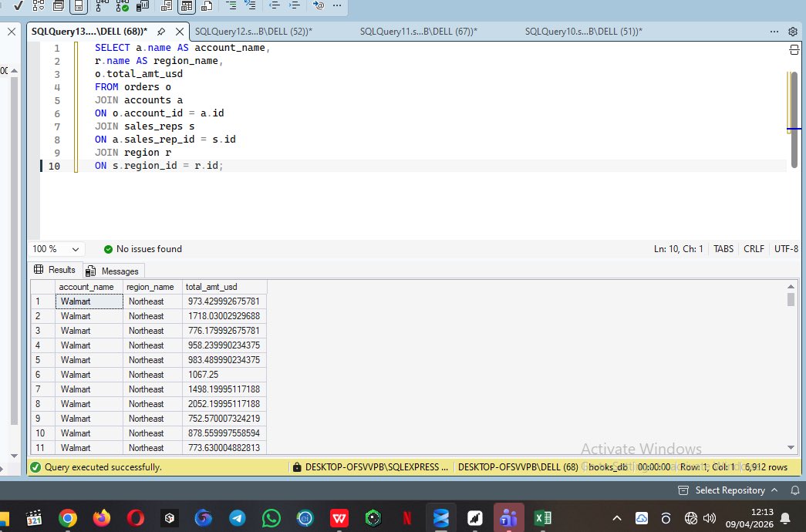Click the editor vertical scrollbar
This screenshot has height=532, width=806.
coord(794,120)
